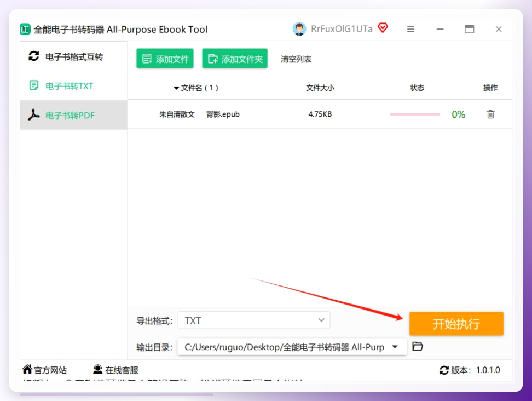Maximize the ebook tool window
Viewport: 532px width, 401px height.
tap(469, 29)
